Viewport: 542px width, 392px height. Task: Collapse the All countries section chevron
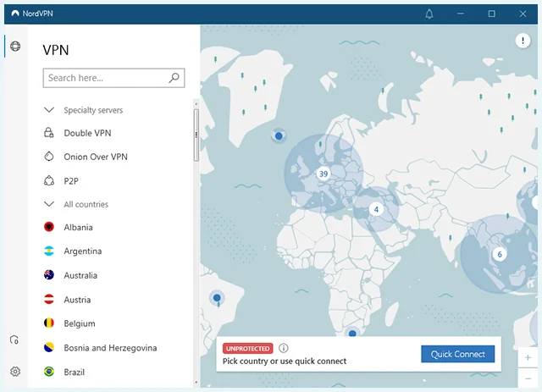coord(49,204)
